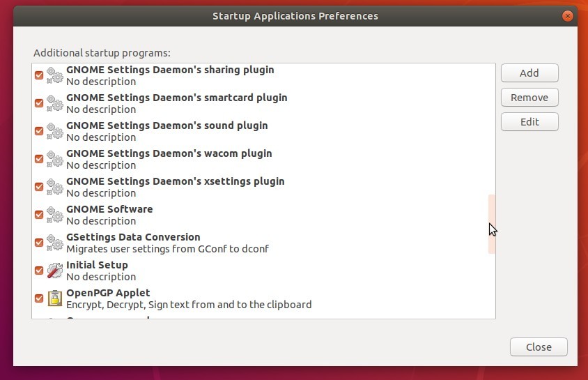Click the Startup Applications Preferences title bar
Image resolution: width=588 pixels, height=380 pixels.
point(295,16)
